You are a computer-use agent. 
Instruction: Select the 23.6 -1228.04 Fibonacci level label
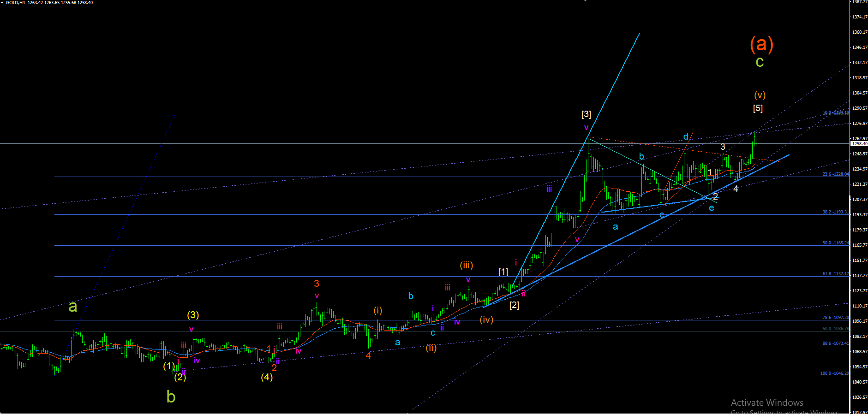(835, 174)
